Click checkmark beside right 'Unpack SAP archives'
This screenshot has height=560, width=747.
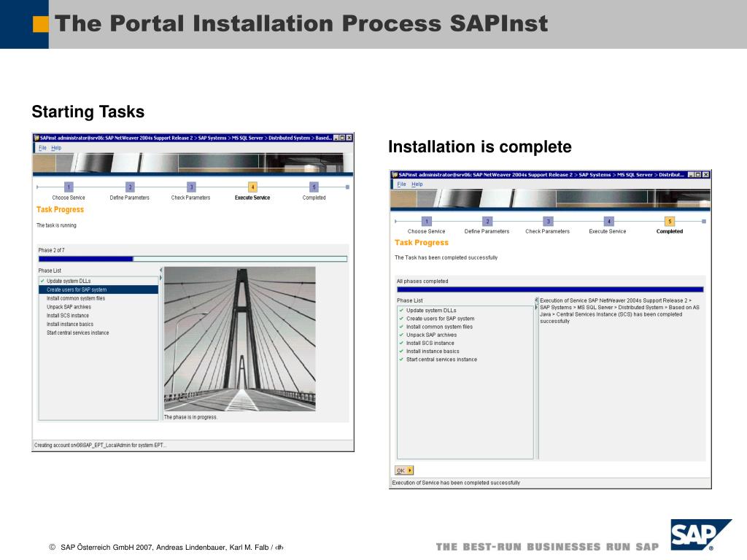pyautogui.click(x=401, y=335)
